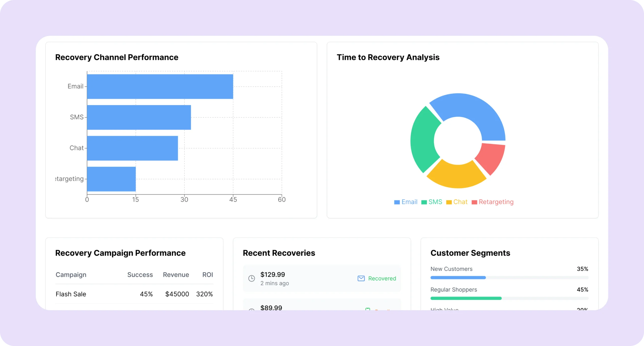This screenshot has width=644, height=346.
Task: Sort table by Campaign column header
Action: point(71,275)
